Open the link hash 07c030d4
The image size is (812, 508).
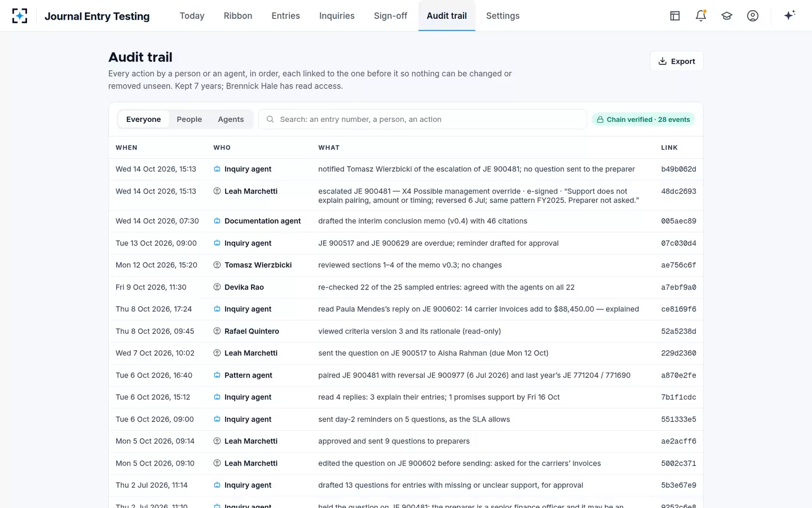[678, 243]
